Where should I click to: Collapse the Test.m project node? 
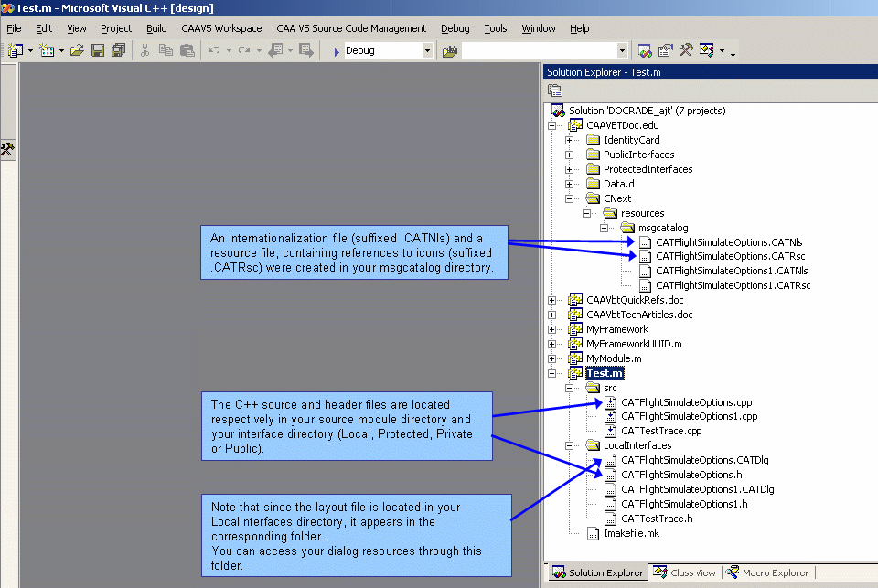tap(552, 373)
